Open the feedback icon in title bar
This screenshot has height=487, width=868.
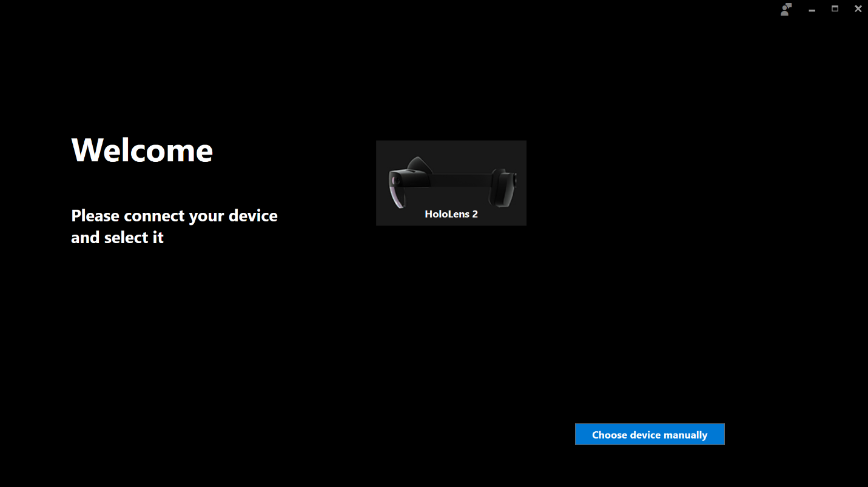(786, 9)
